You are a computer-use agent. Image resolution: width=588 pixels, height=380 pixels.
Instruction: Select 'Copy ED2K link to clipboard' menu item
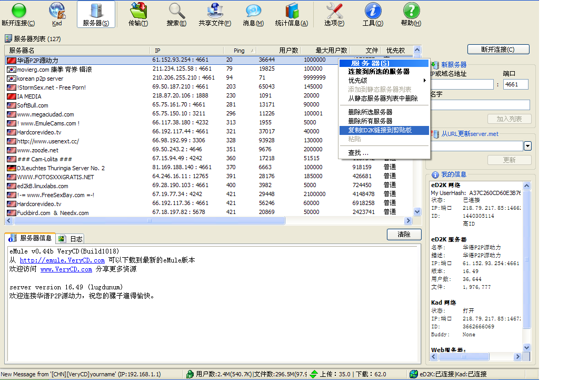pos(380,130)
